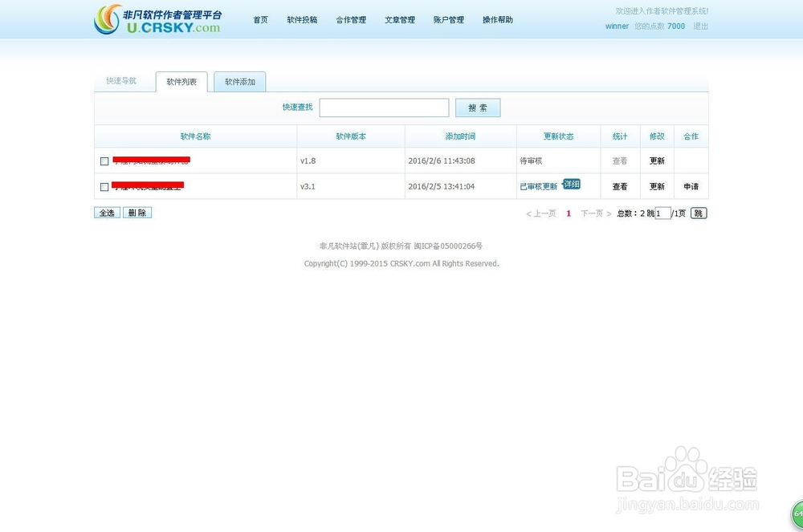Open the 账户管理 menu
The image size is (803, 532).
tap(448, 20)
